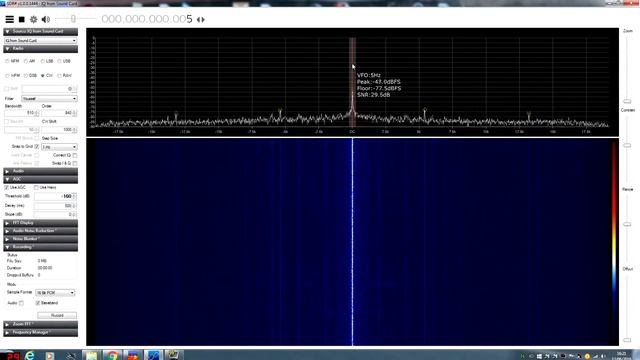
Task: Click the CW Shift value field
Action: 59,130
